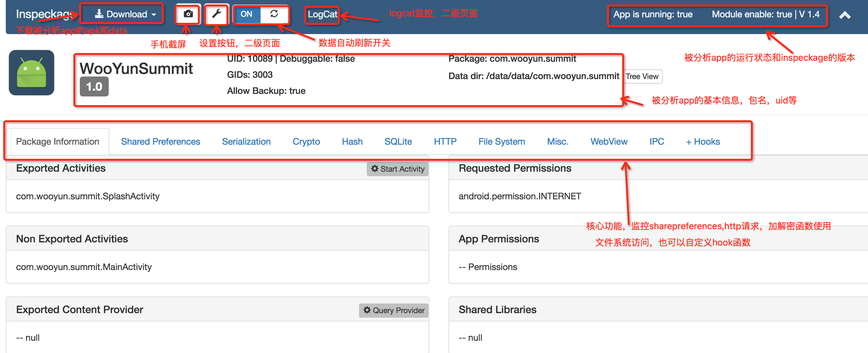Screen dimensions: 868x353
Task: Click the Query Provider gear button
Action: click(x=393, y=310)
